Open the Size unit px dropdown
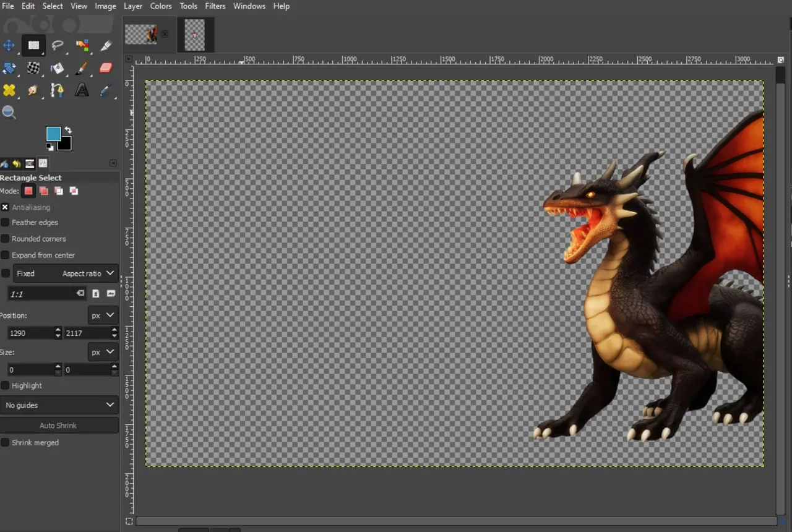 click(103, 352)
